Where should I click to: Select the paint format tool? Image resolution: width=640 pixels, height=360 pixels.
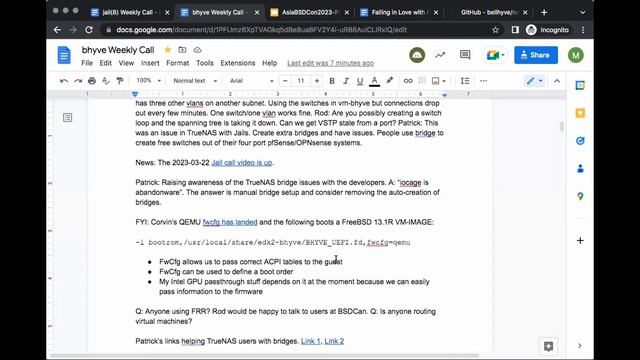120,81
